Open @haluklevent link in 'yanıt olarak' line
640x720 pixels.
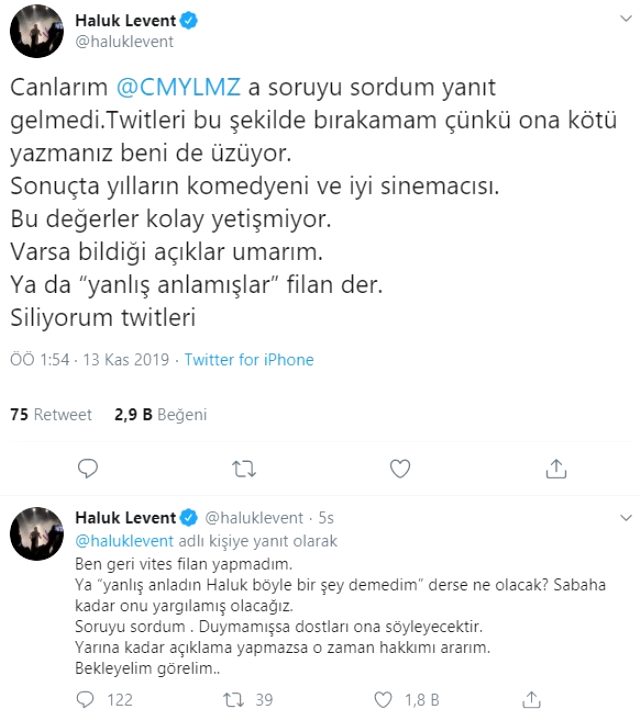coord(123,540)
